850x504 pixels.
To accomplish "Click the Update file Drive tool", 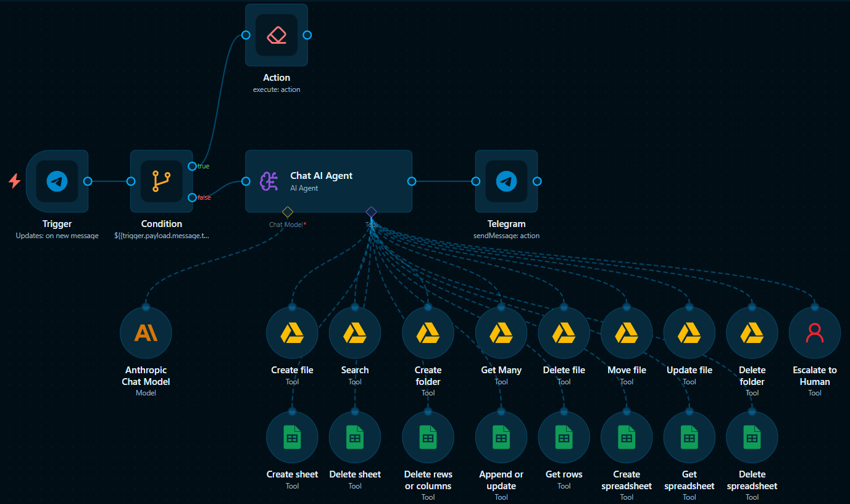I will pos(690,333).
